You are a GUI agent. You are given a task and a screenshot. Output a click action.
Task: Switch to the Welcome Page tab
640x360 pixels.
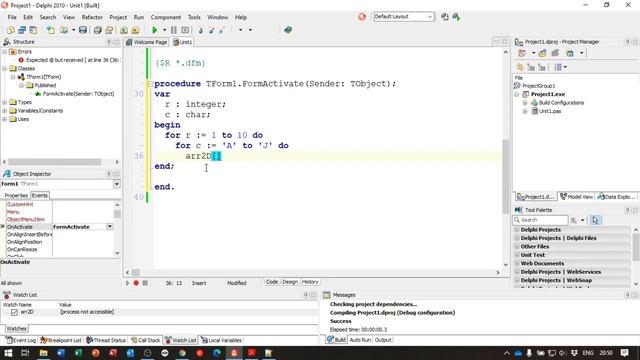[x=147, y=42]
